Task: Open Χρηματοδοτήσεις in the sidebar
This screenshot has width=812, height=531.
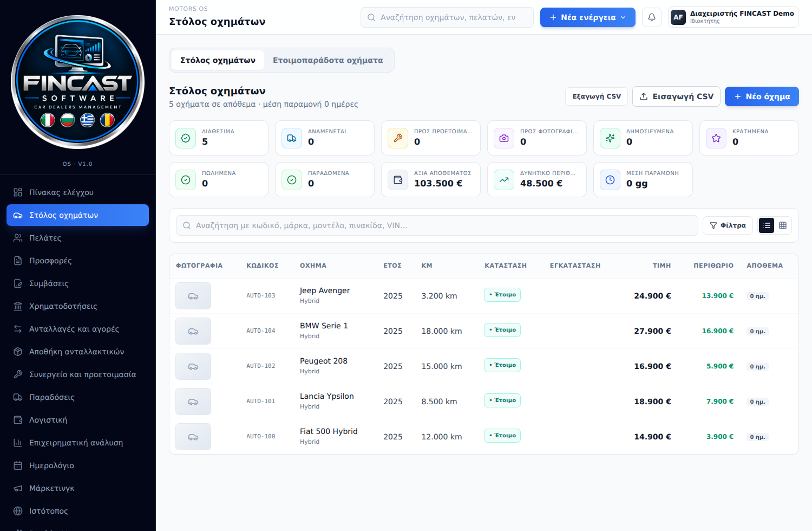Action: coord(77,306)
